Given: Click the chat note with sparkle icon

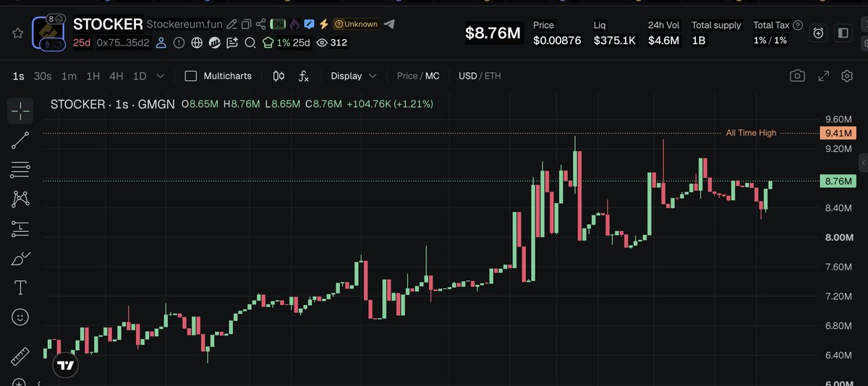Looking at the screenshot, I should pyautogui.click(x=231, y=43).
